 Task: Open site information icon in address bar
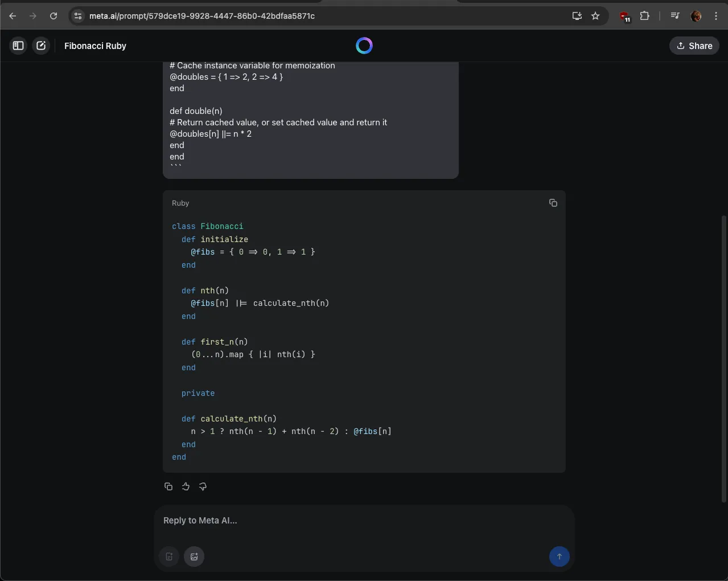tap(79, 16)
